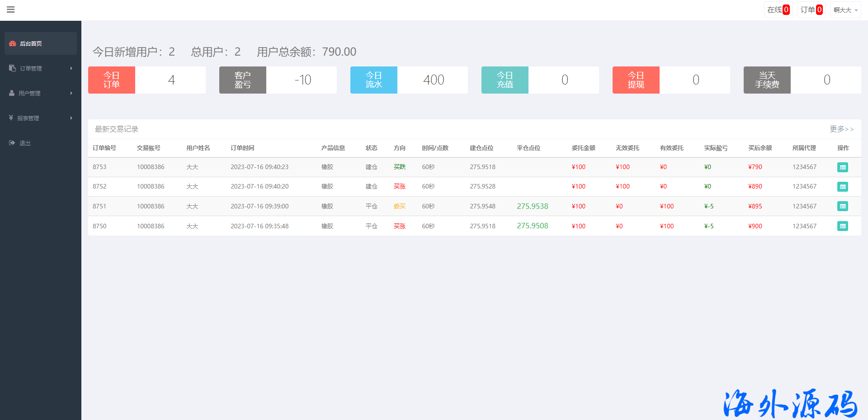Expand the 报表管理 submenu arrow
Viewport: 868px width, 420px height.
click(71, 118)
